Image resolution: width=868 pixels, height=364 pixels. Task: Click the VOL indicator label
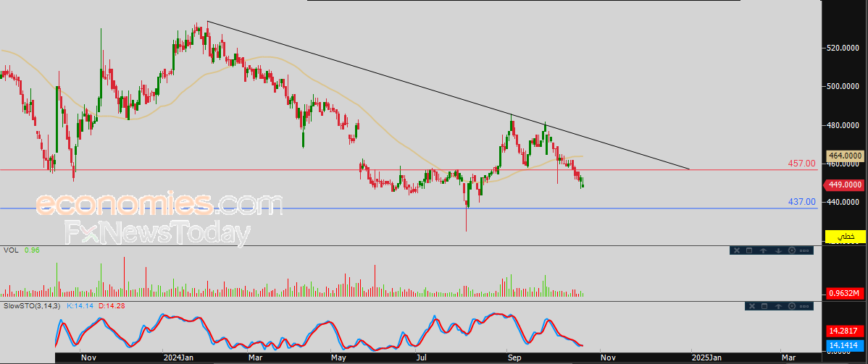coord(11,250)
